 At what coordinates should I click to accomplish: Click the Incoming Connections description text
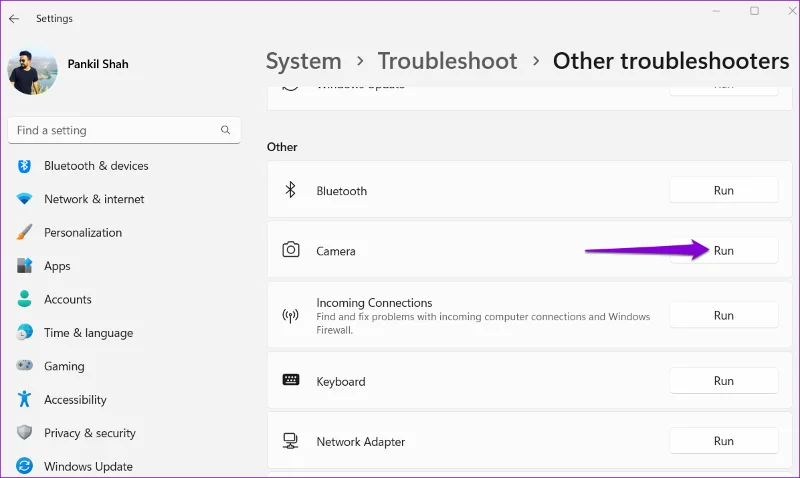483,323
